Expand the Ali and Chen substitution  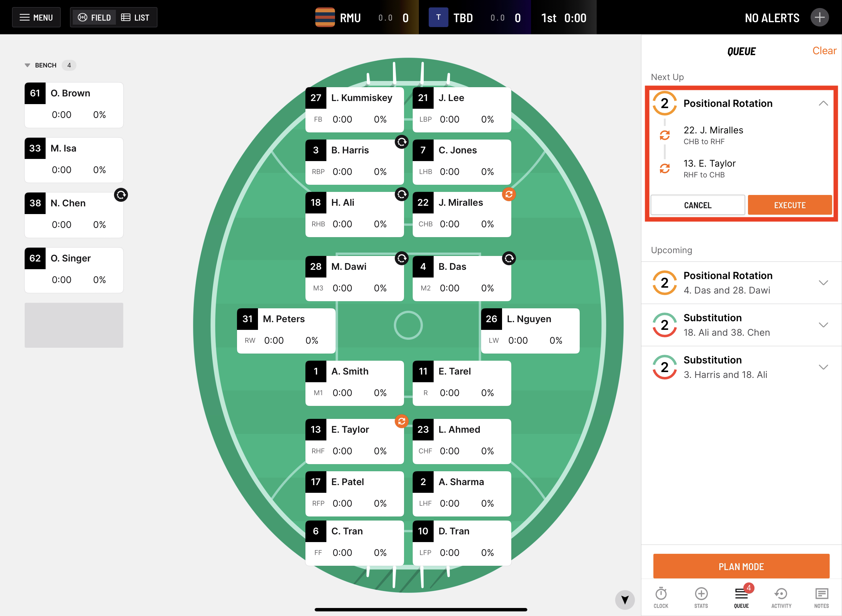[x=823, y=325]
